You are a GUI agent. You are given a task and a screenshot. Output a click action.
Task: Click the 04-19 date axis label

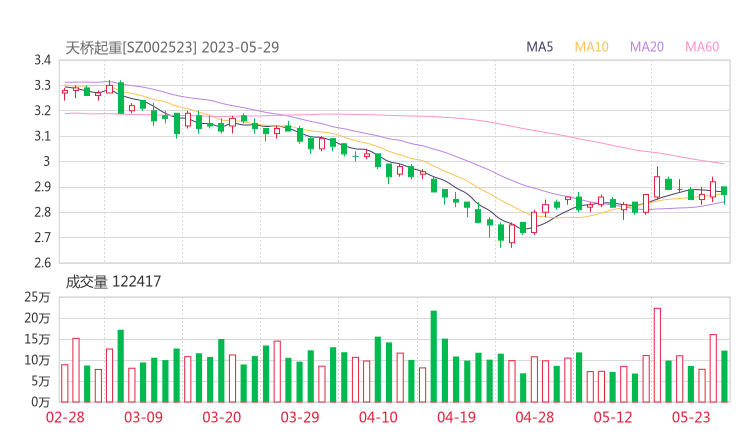point(456,417)
